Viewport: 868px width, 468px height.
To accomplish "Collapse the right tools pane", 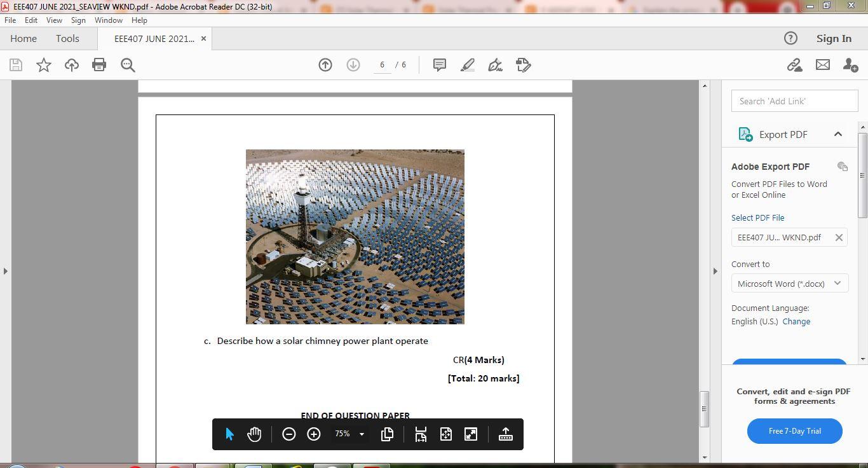I will (715, 272).
